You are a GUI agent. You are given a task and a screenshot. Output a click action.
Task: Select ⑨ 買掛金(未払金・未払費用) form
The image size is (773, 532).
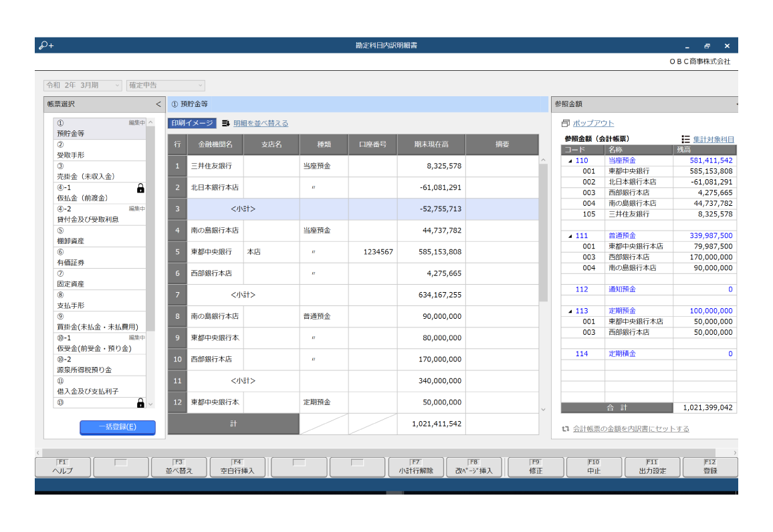[100, 322]
